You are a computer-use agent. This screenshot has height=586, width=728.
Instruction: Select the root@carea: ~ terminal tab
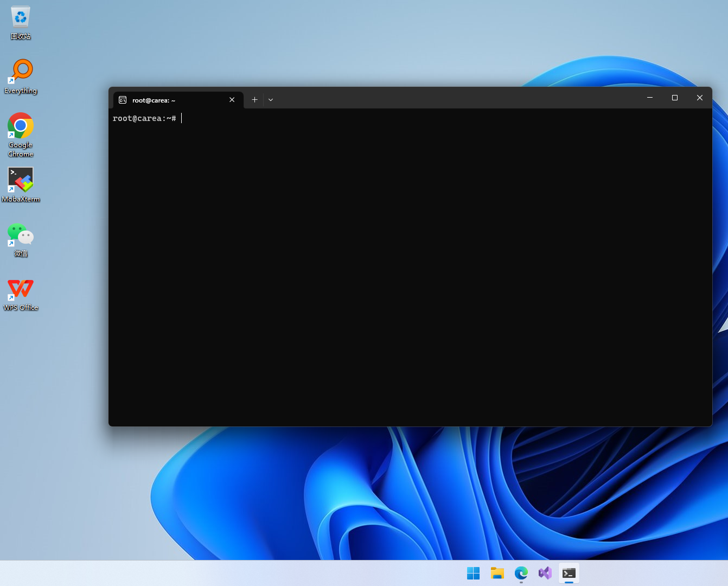tap(178, 100)
